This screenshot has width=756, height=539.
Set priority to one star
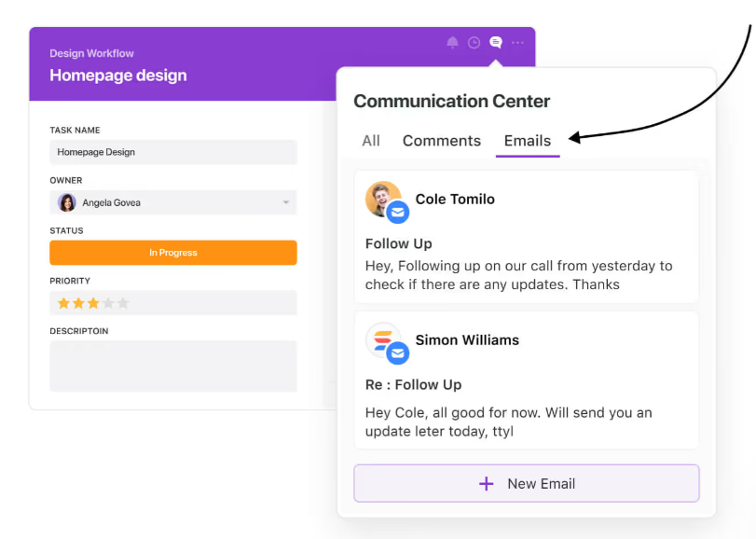point(63,303)
